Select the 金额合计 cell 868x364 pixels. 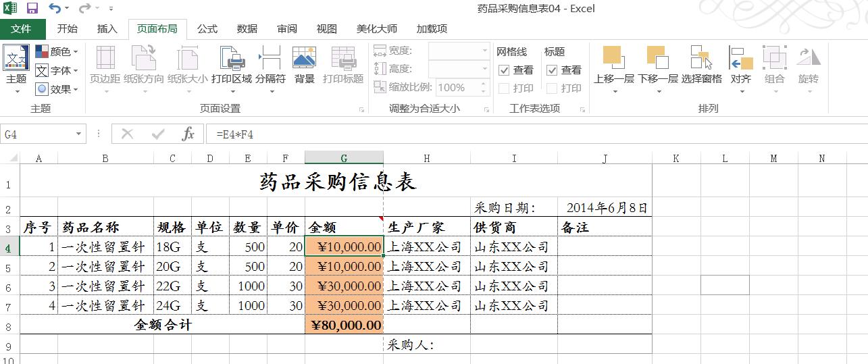162,325
